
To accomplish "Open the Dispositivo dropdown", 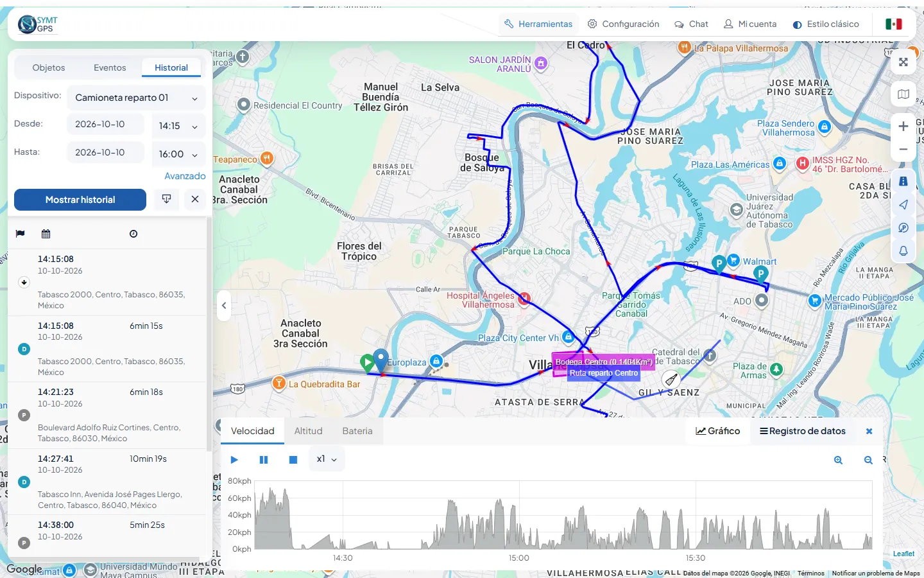I will click(136, 98).
